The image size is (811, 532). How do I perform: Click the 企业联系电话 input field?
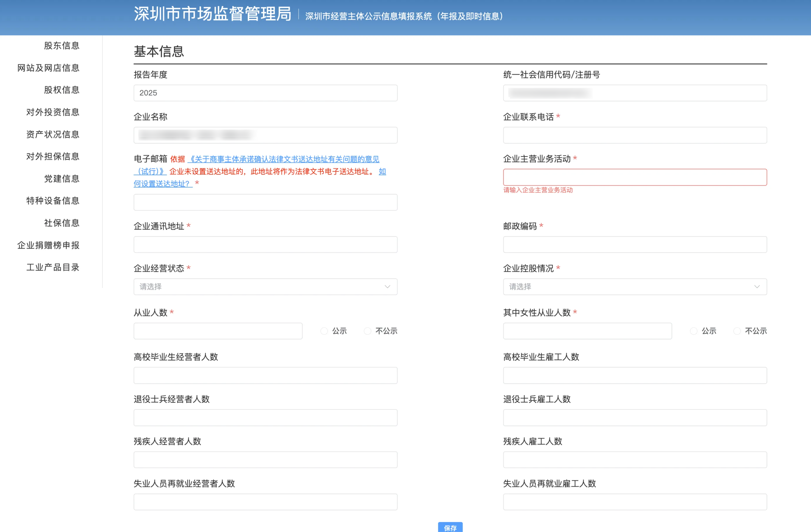[x=635, y=135]
